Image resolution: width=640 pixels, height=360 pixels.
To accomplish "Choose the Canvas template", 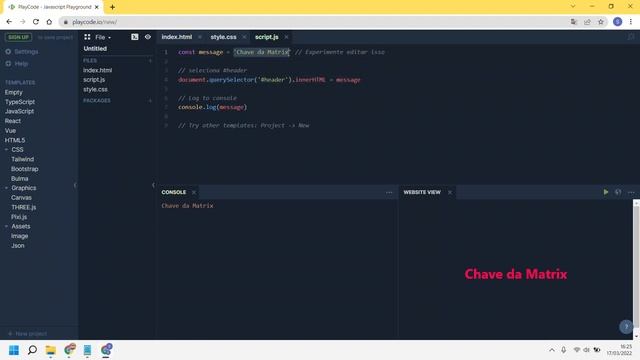I will point(21,198).
